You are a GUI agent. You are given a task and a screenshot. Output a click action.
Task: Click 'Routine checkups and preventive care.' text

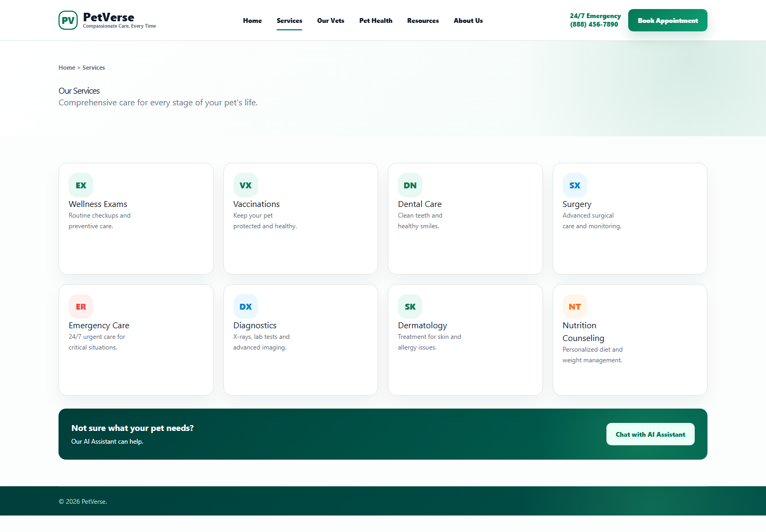pyautogui.click(x=99, y=221)
